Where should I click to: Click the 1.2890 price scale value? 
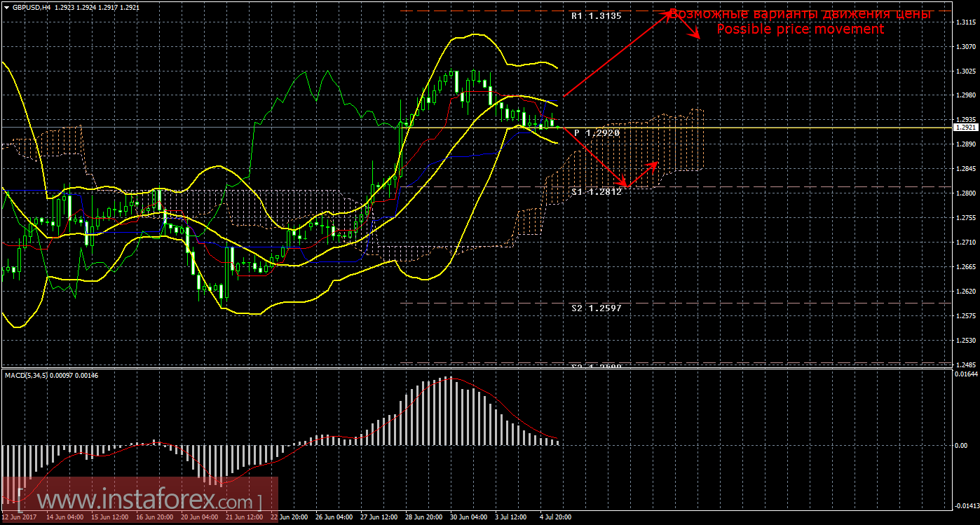[x=966, y=144]
